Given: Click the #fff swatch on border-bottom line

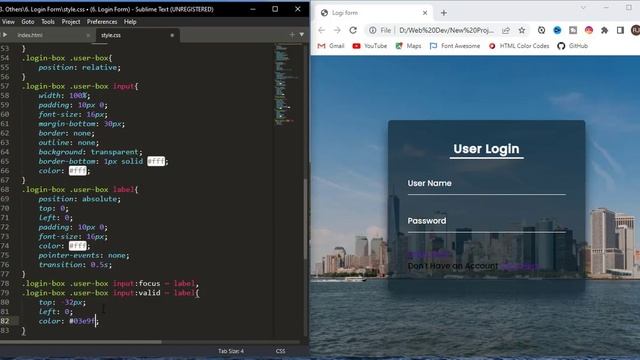Looking at the screenshot, I should pyautogui.click(x=156, y=161).
